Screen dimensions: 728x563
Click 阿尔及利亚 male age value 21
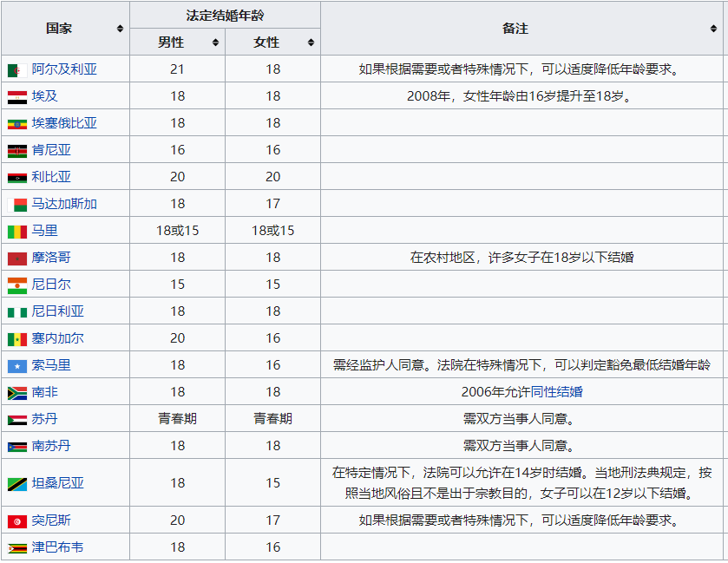click(x=177, y=69)
